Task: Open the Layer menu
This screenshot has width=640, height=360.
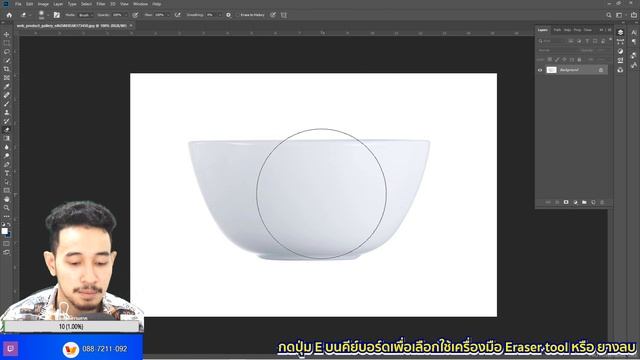Action: pos(58,4)
